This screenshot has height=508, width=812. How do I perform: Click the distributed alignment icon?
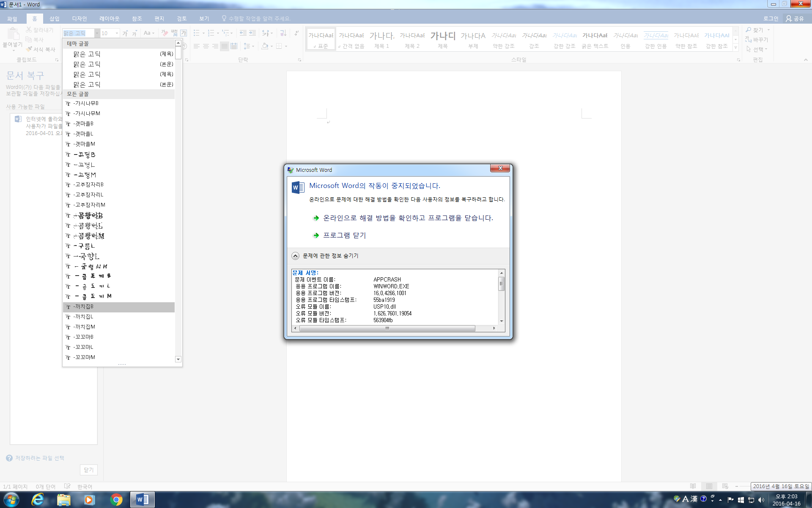pyautogui.click(x=234, y=46)
